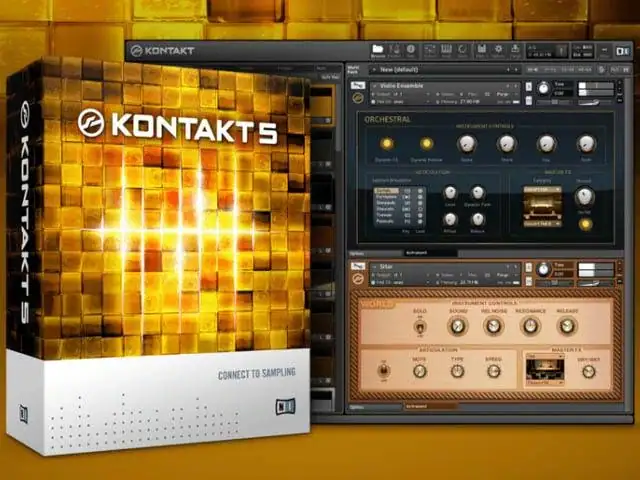The height and width of the screenshot is (480, 640).
Task: Click the Orchestral reverb hall thumbnail
Action: tap(542, 207)
